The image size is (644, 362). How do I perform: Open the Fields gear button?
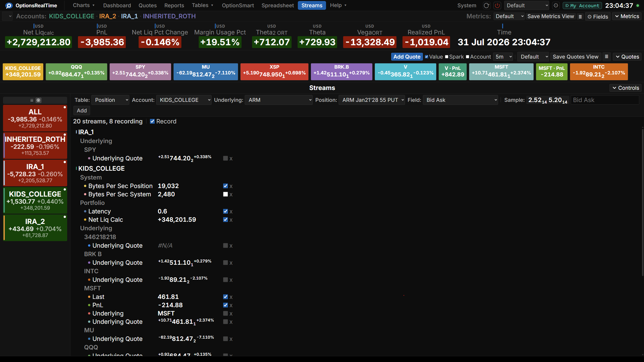[598, 17]
